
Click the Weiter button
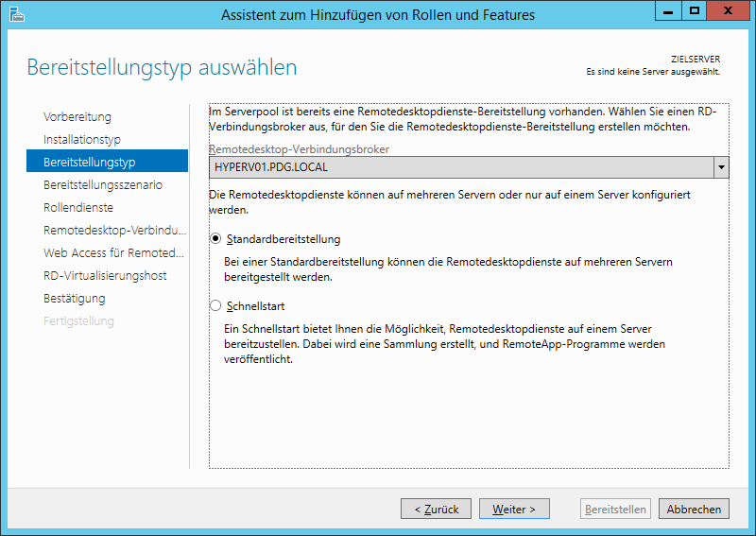tap(514, 509)
